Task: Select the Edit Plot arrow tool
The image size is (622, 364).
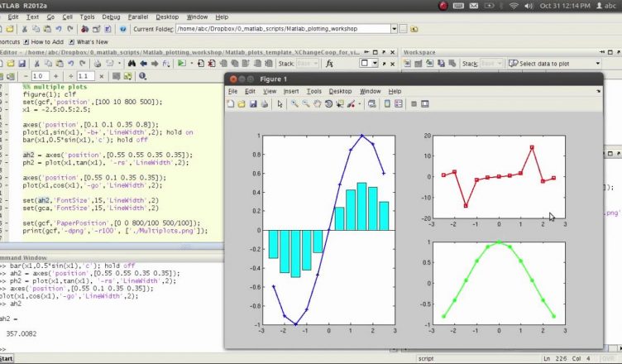Action: (280, 104)
